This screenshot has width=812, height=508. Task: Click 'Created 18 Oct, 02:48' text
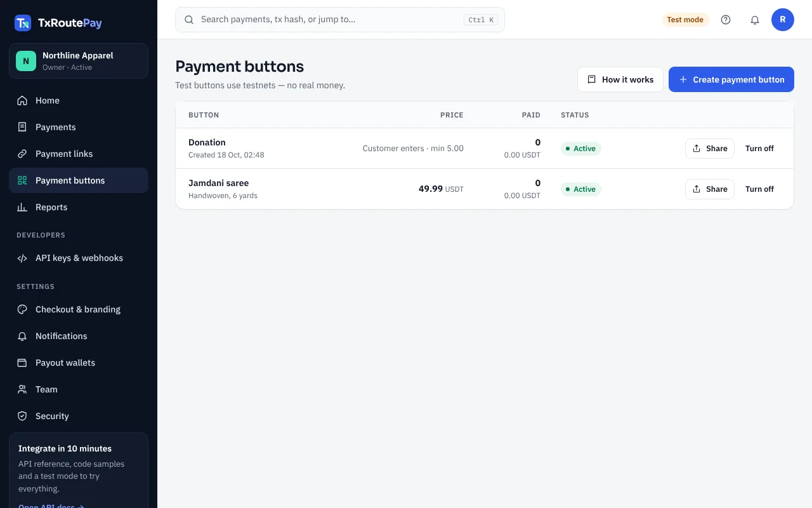click(226, 155)
